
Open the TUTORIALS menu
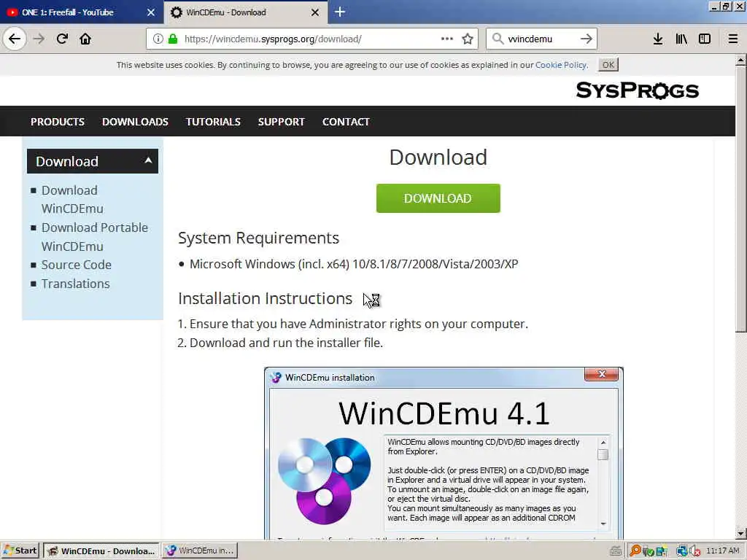213,122
